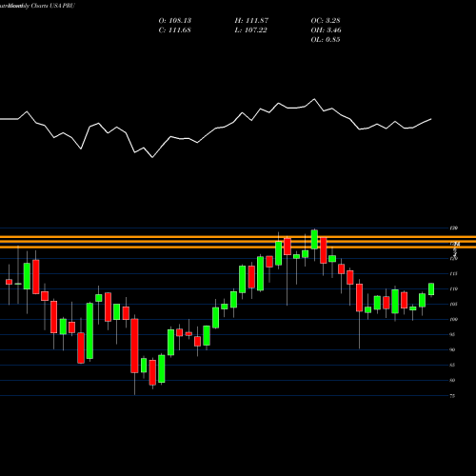Viewport: 476px width, 476px height.
Task: Click the rightmost green candlestick
Action: click(431, 289)
